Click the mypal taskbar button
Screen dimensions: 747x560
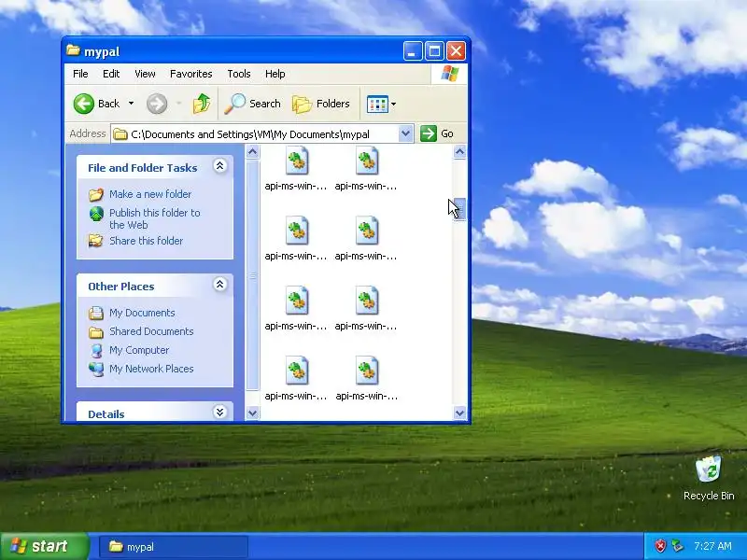click(174, 547)
